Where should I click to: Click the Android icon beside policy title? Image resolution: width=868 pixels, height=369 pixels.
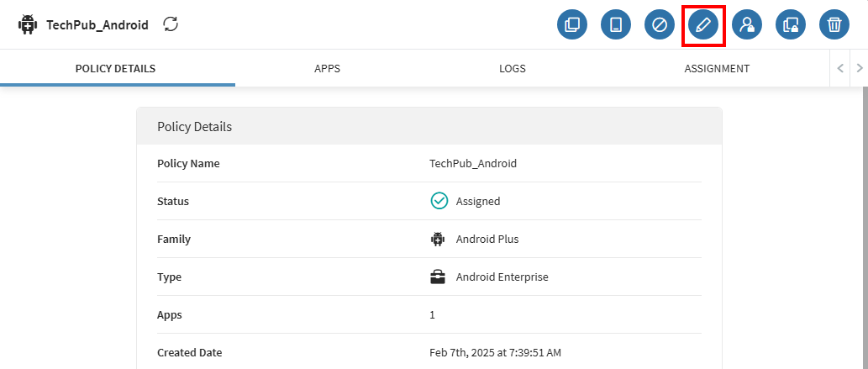(27, 25)
